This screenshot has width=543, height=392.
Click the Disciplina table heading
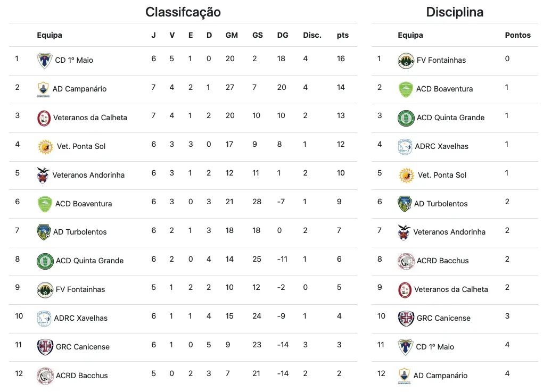pos(455,12)
